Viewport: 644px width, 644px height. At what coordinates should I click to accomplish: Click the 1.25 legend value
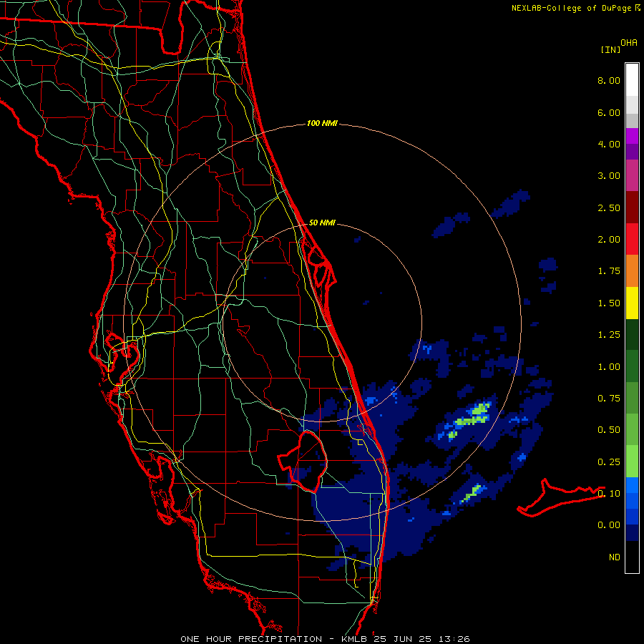pos(609,335)
